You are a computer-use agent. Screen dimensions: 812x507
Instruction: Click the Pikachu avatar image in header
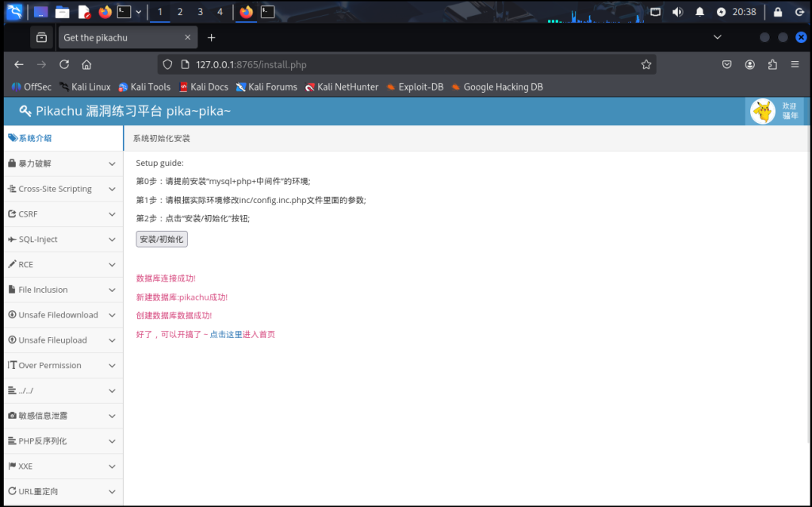[763, 112]
